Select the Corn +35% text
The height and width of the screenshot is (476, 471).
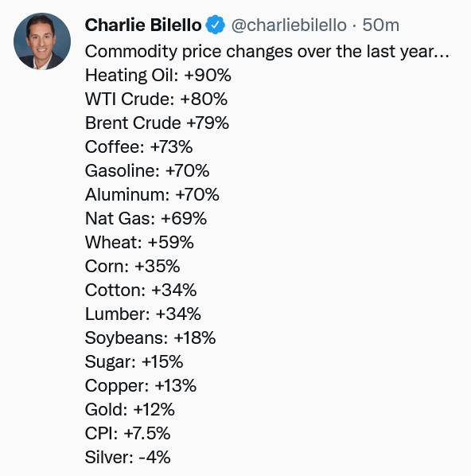133,266
